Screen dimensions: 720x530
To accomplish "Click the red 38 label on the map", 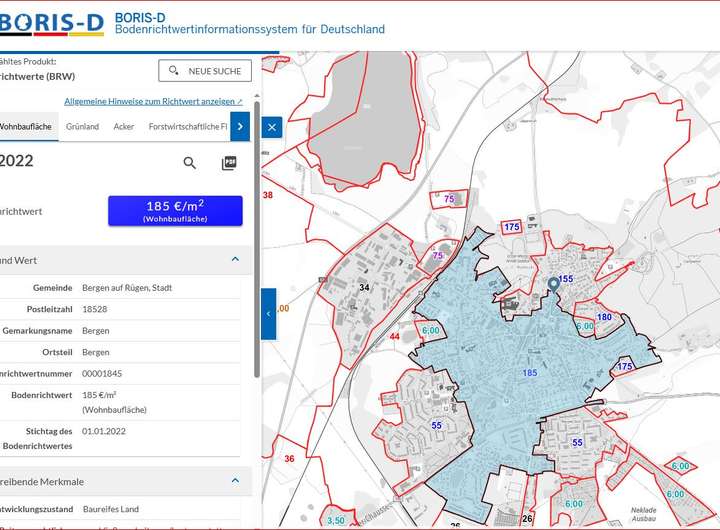I will click(268, 195).
